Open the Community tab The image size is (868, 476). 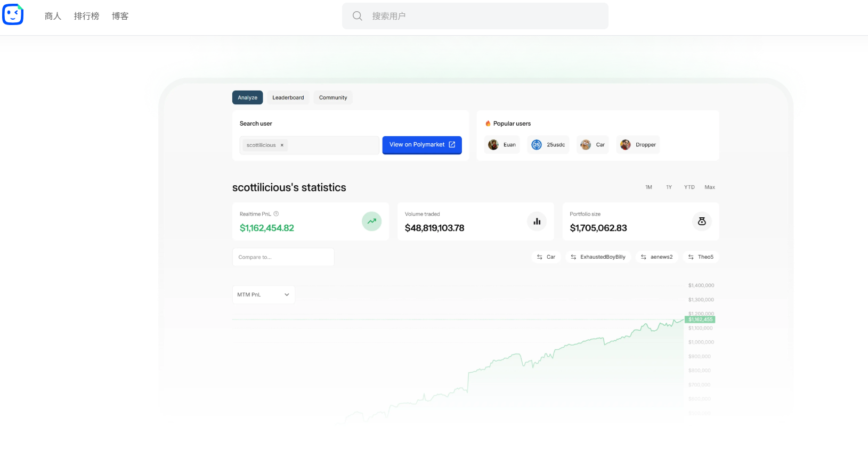(x=333, y=98)
